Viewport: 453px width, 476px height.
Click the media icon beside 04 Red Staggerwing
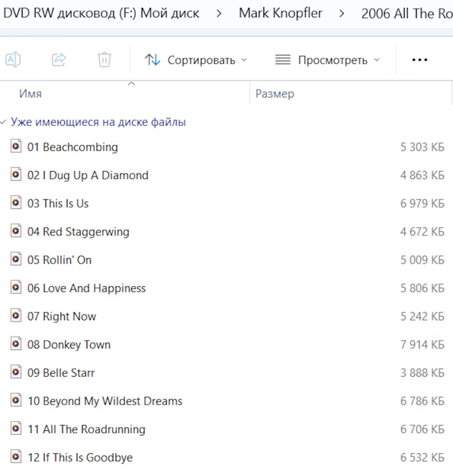[16, 231]
